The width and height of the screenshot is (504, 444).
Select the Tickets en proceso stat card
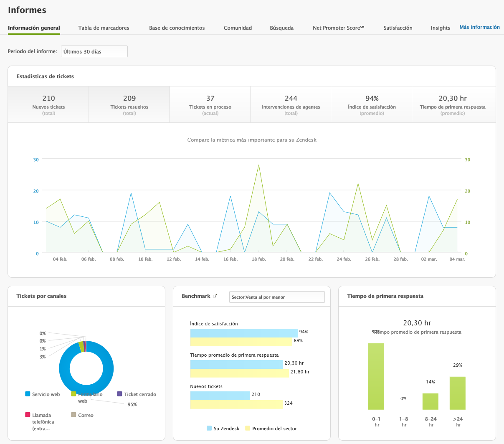(x=210, y=104)
